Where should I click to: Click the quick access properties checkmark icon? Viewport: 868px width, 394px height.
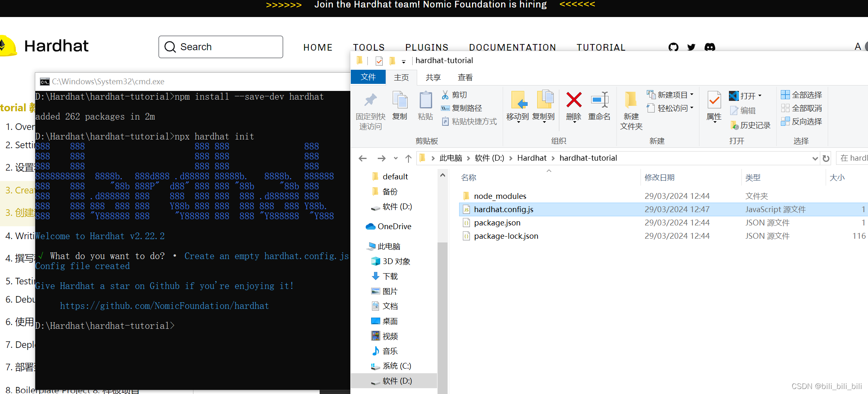tap(379, 61)
